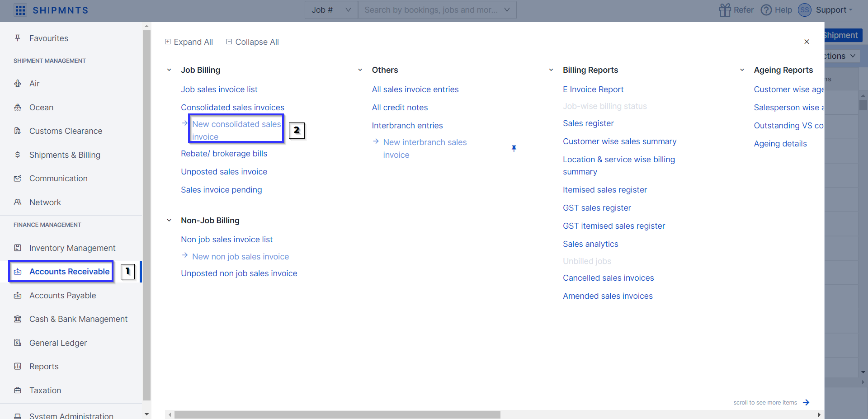This screenshot has height=419, width=868.
Task: Click the Customs Clearance icon in sidebar
Action: [x=18, y=131]
